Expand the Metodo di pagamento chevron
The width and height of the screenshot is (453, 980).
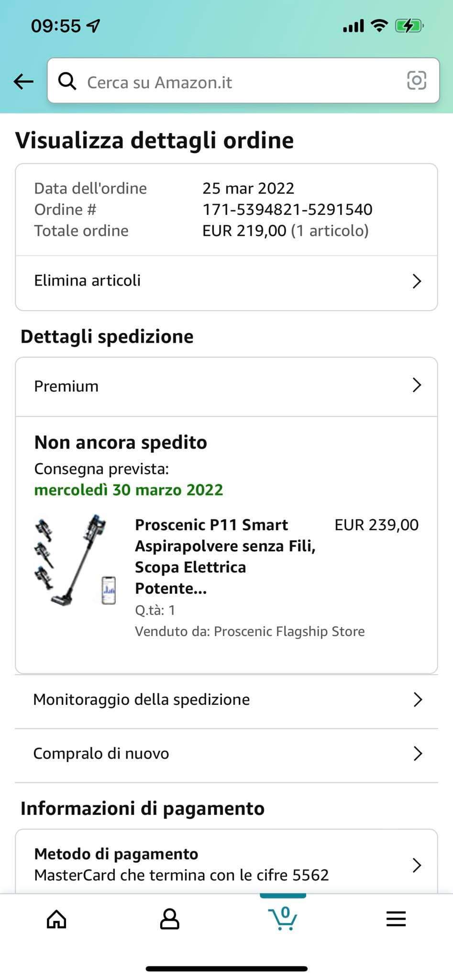pyautogui.click(x=417, y=865)
